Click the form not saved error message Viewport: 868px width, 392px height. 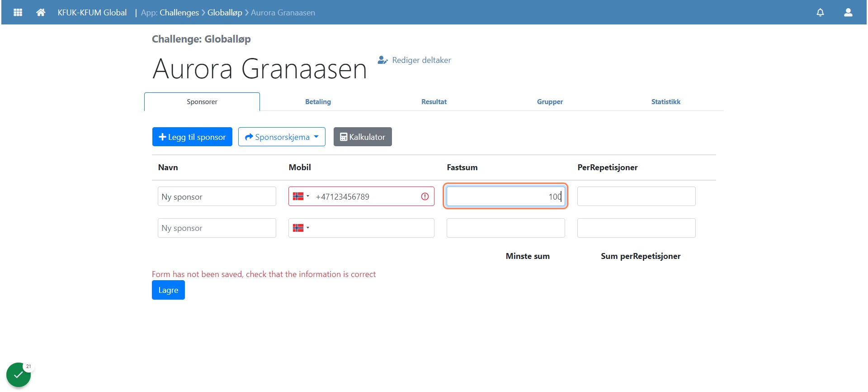pyautogui.click(x=264, y=274)
